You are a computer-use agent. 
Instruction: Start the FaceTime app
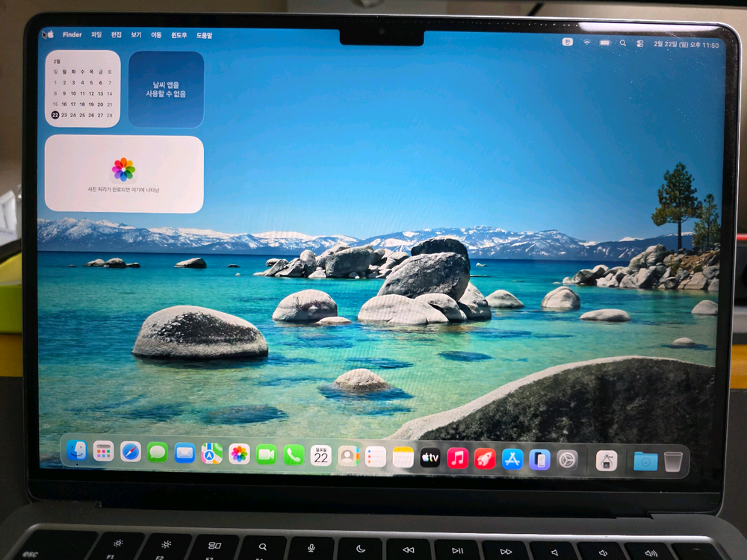[267, 454]
